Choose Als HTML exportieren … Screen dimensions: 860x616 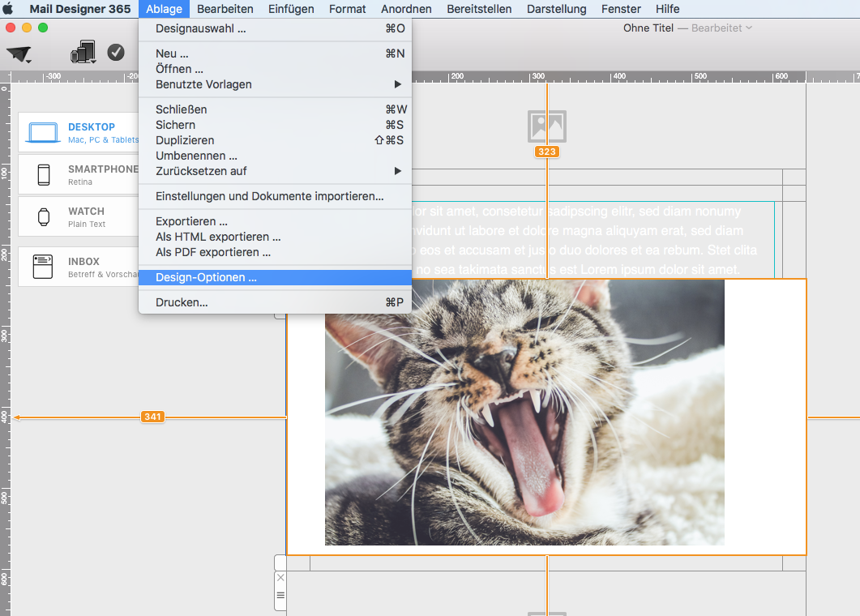[276, 237]
